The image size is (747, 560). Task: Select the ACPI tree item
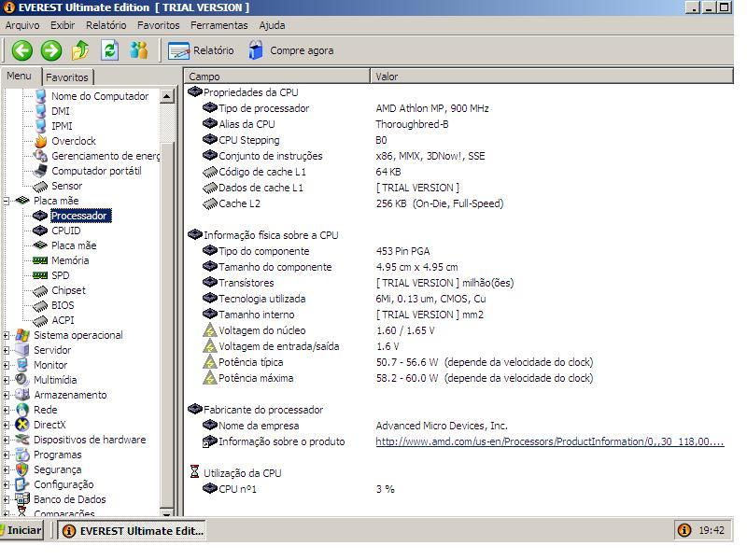63,320
